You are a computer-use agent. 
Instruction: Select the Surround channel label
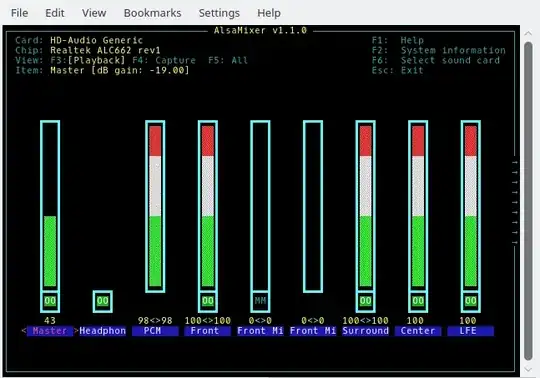tap(365, 331)
